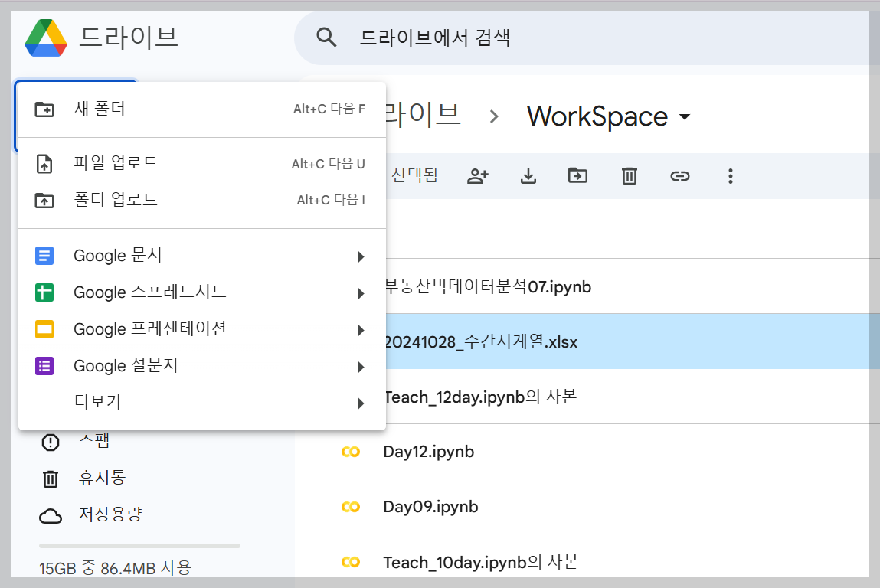Click the Google Drive logo
Image resolution: width=880 pixels, height=588 pixels.
coord(46,38)
